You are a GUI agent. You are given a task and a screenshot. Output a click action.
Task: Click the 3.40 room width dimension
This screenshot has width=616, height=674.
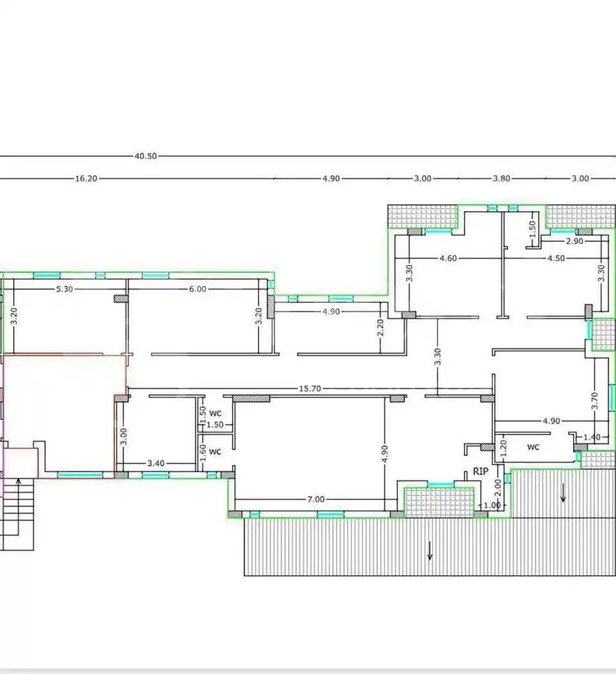pyautogui.click(x=155, y=463)
